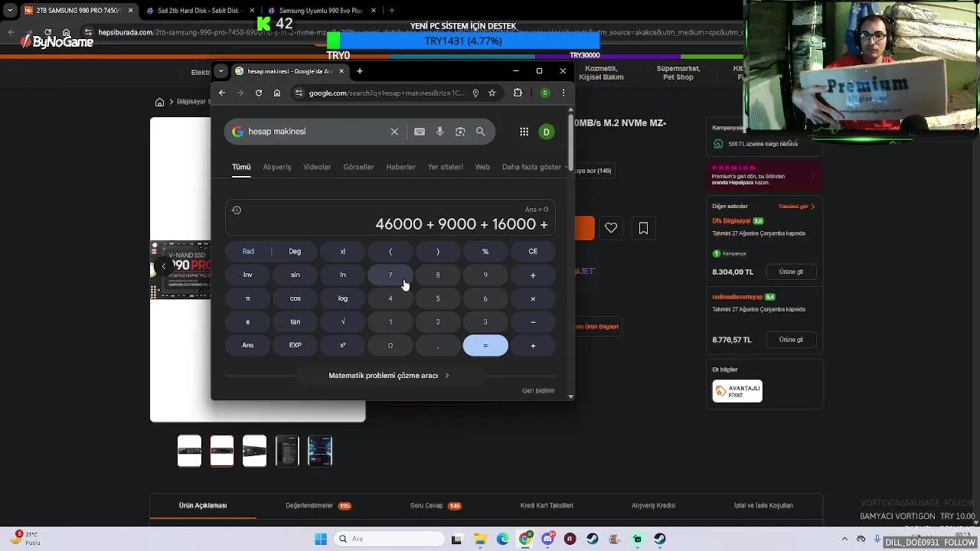Show hidden system tray icons

tap(844, 539)
